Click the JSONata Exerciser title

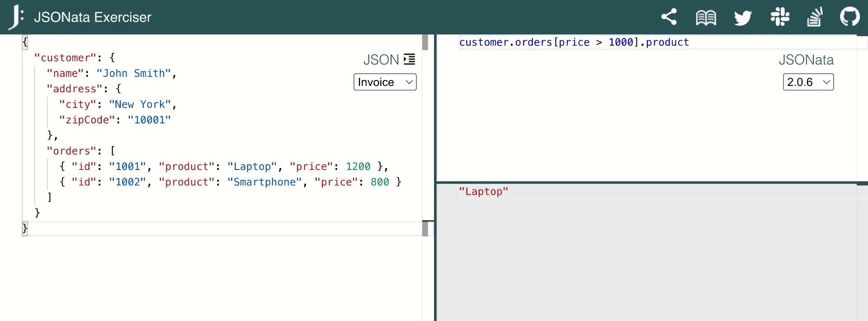(x=93, y=17)
